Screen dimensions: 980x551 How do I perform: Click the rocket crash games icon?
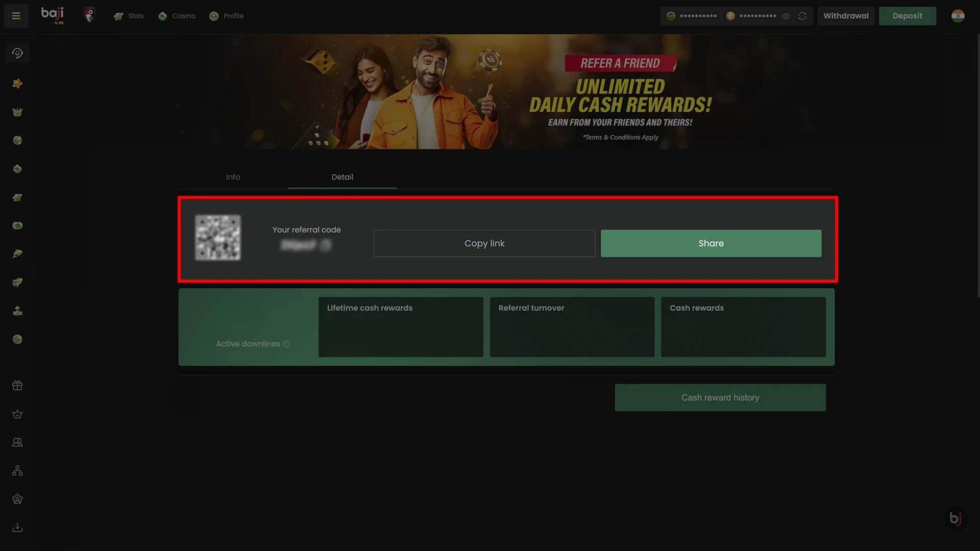(x=17, y=282)
